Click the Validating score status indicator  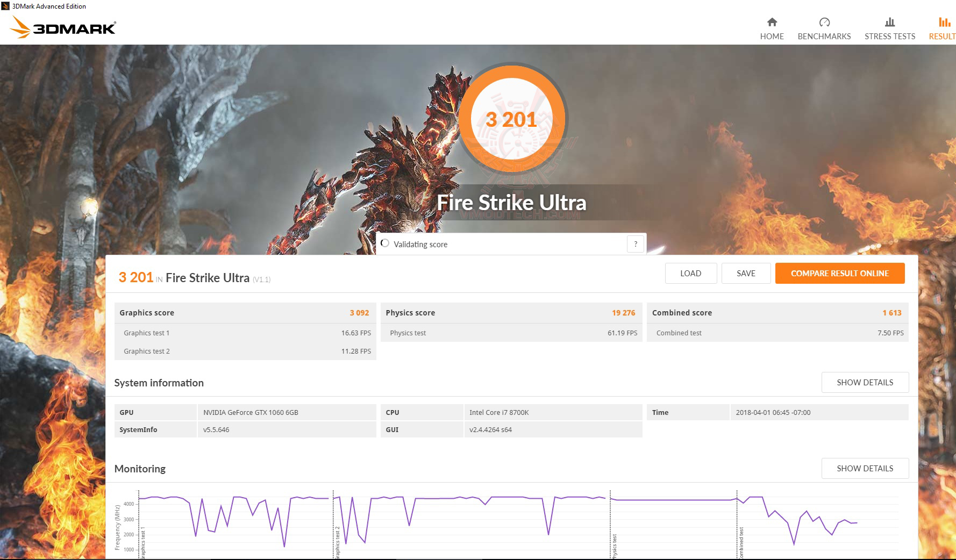click(x=385, y=243)
